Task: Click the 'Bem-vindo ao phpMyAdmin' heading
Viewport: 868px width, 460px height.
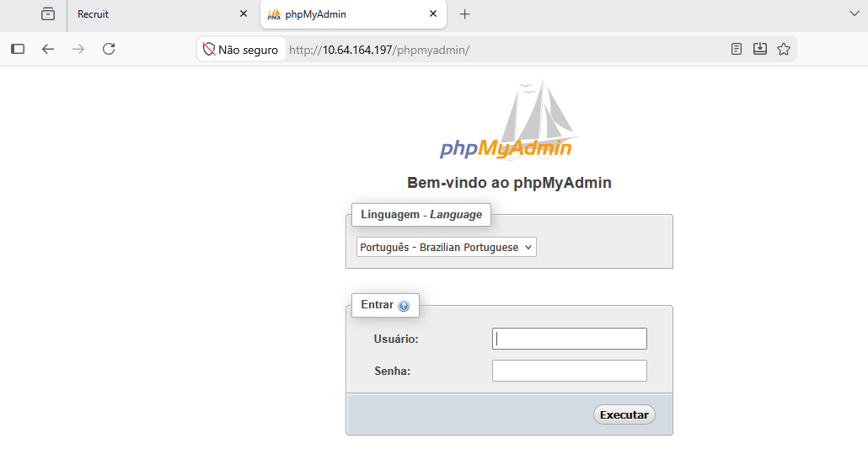Action: [509, 183]
